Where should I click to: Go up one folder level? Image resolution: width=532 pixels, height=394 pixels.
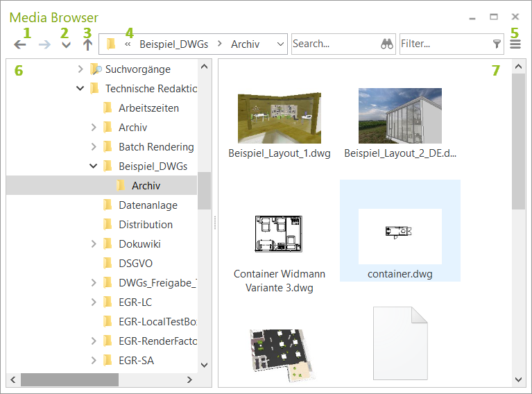pos(87,44)
